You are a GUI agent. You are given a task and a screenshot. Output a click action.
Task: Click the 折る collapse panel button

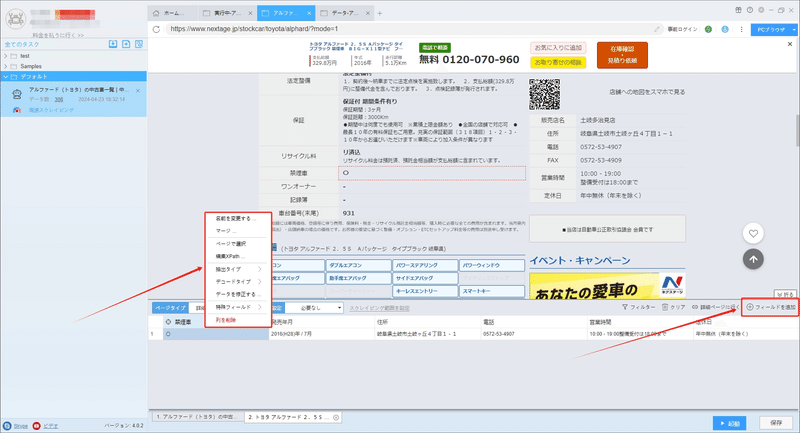coord(785,294)
